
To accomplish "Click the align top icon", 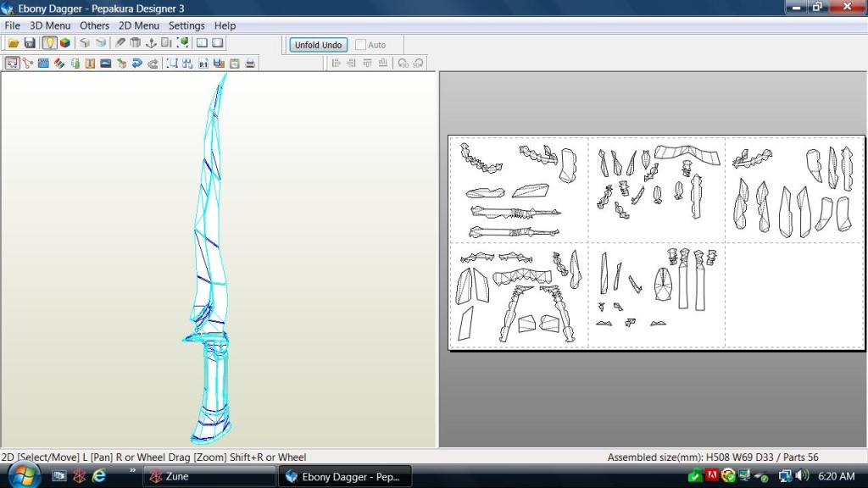I will [x=367, y=63].
